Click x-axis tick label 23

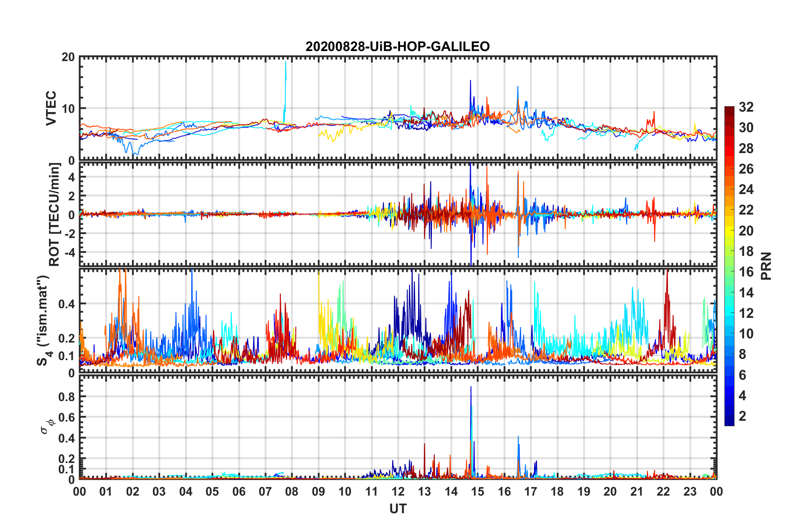pos(690,491)
